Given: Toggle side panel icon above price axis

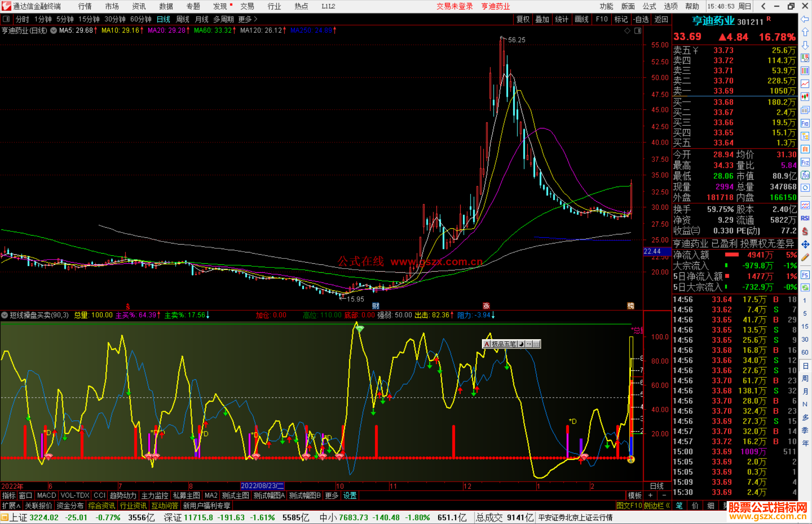Looking at the screenshot, I should tap(638, 31).
